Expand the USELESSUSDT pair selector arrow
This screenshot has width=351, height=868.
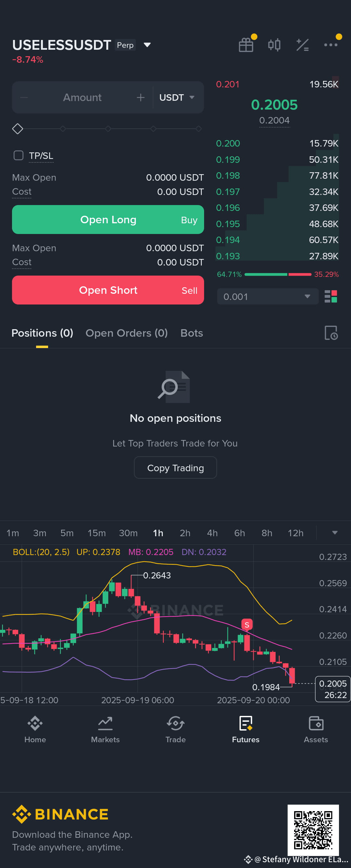pyautogui.click(x=147, y=45)
